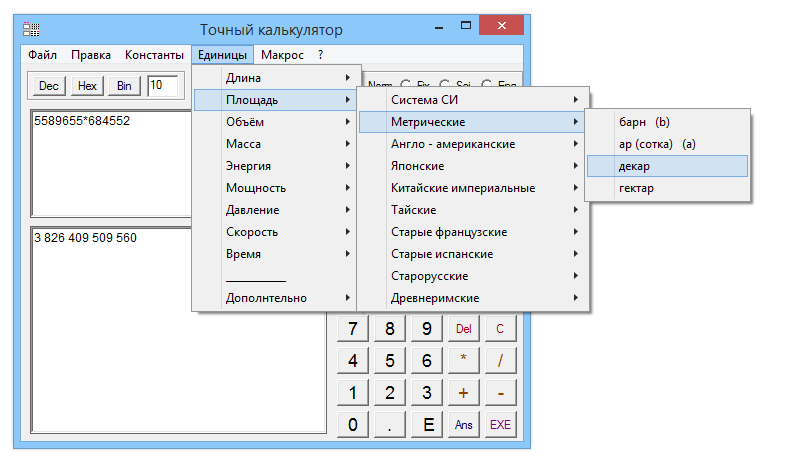Open Старые испанские area units

point(472,254)
